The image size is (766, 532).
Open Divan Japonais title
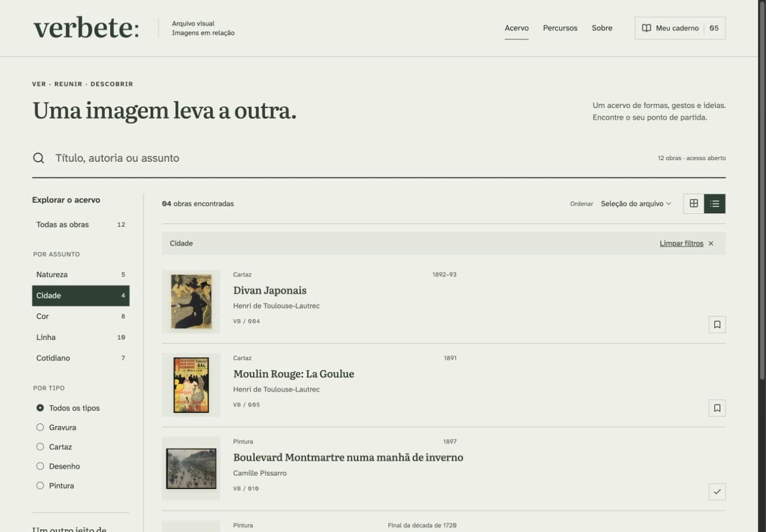tap(270, 290)
